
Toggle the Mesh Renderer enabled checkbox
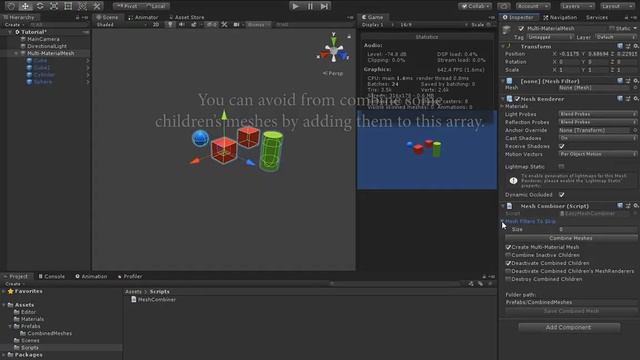(517, 99)
